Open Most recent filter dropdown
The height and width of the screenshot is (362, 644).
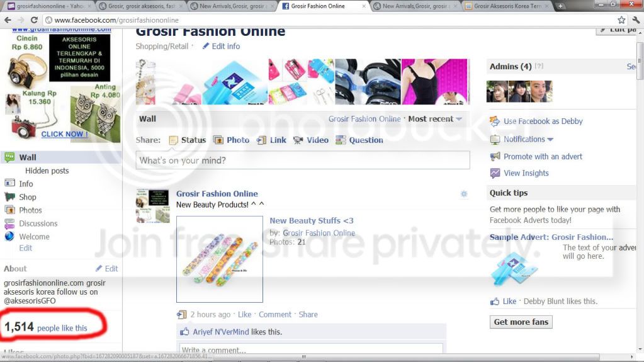click(x=435, y=119)
